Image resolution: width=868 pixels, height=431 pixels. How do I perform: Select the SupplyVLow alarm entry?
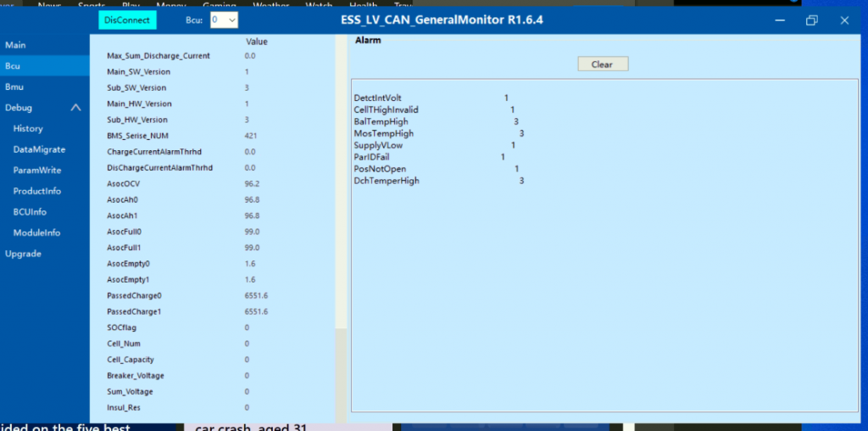tap(379, 145)
